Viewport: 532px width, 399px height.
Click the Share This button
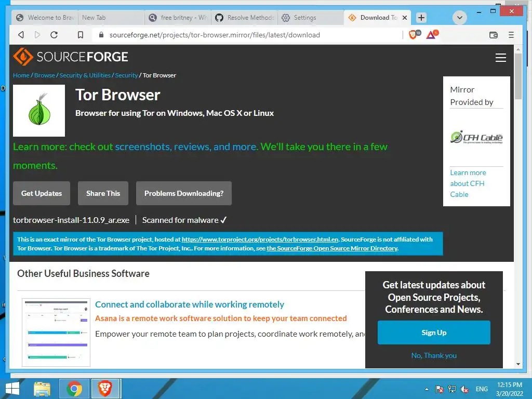[103, 193]
